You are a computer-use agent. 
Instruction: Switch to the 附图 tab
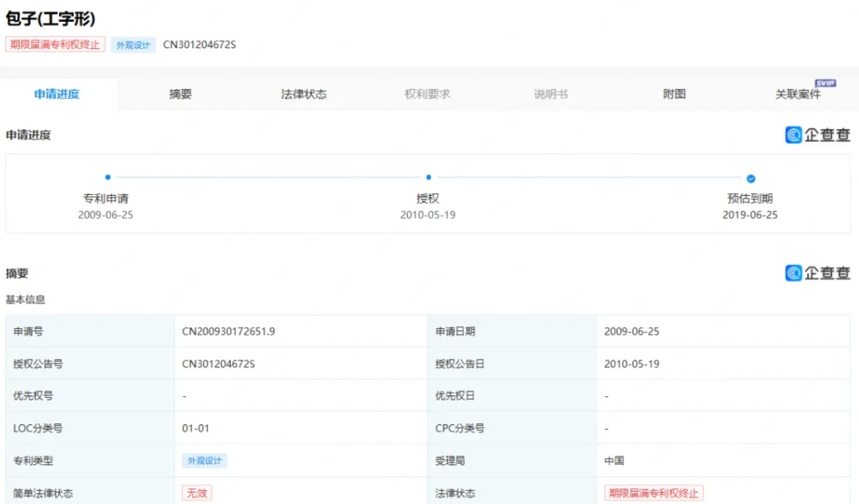pos(674,95)
